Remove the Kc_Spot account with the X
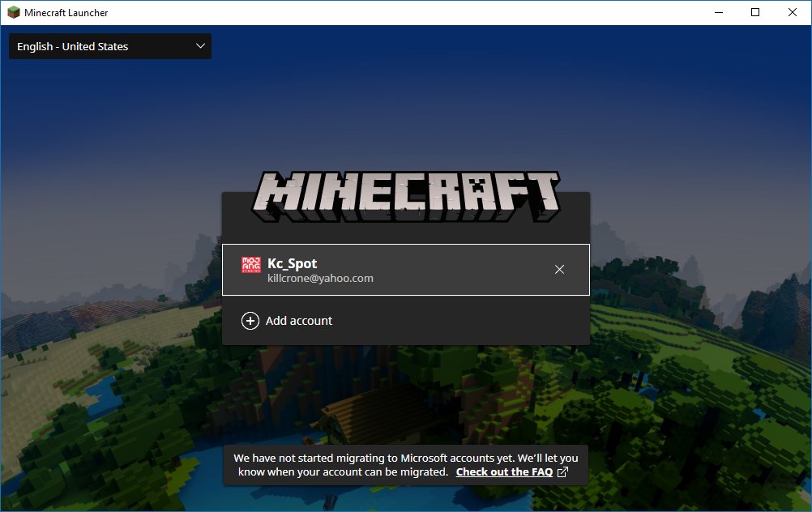The width and height of the screenshot is (812, 512). [x=559, y=269]
